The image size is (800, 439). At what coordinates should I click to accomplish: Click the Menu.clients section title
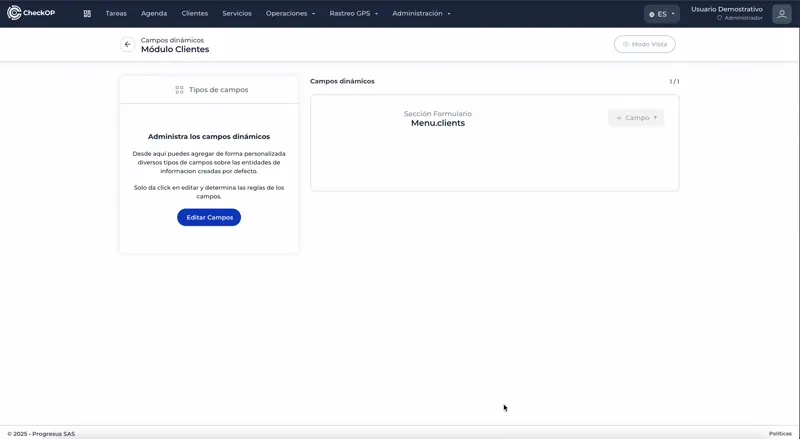coord(438,123)
